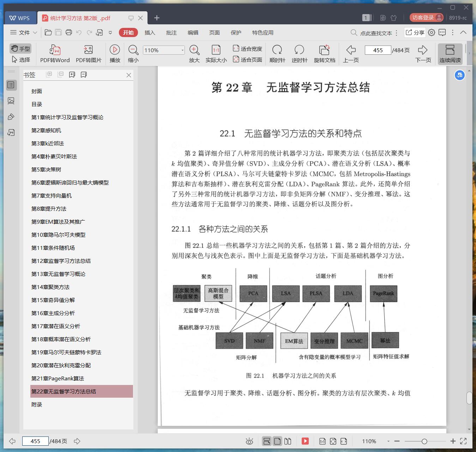Open the feedback chat icon in menu bar
476x452 pixels.
pyautogui.click(x=442, y=32)
